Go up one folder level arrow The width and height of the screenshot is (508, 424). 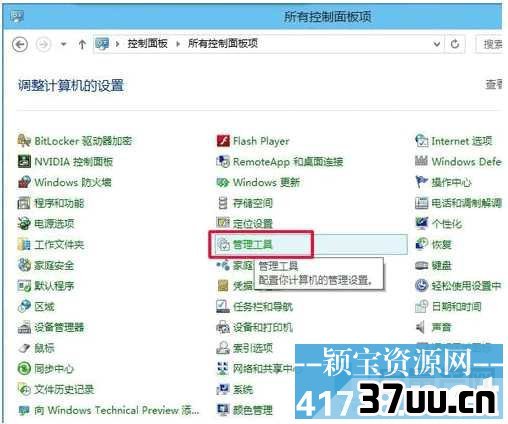coord(82,44)
